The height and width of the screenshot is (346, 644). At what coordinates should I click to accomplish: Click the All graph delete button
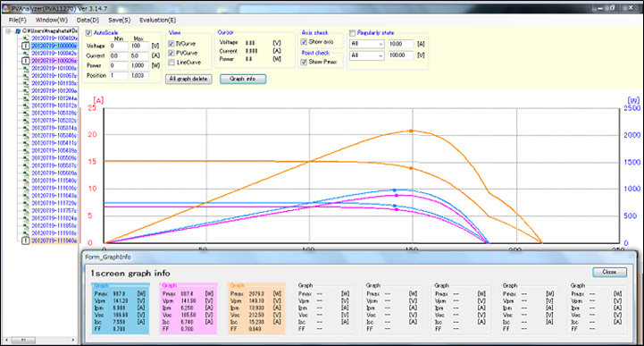[188, 79]
